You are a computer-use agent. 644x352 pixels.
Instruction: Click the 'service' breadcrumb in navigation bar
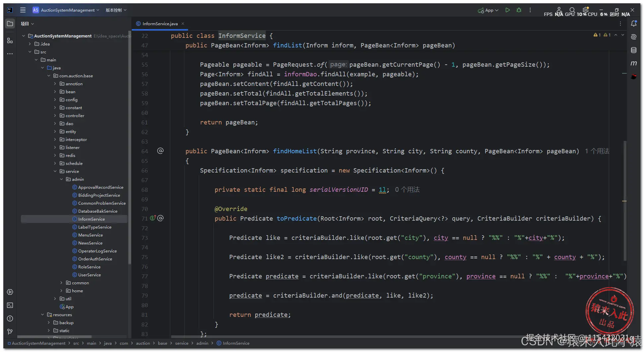182,343
